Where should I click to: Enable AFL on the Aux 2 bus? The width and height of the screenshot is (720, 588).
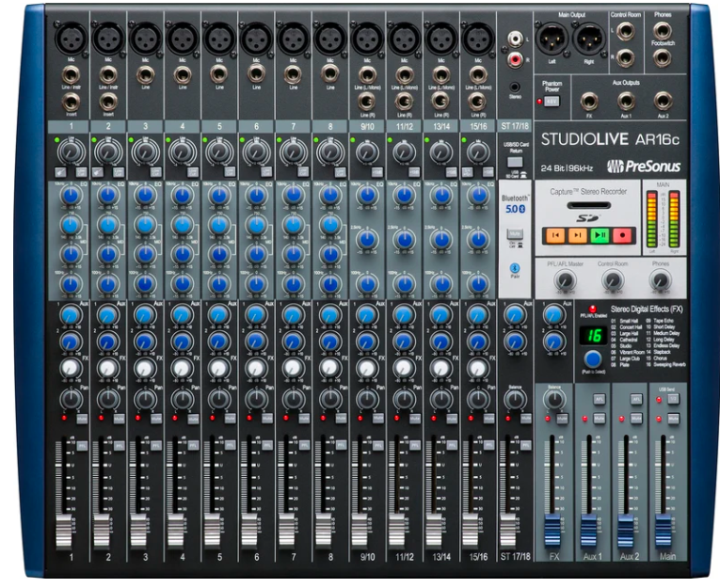[636, 399]
